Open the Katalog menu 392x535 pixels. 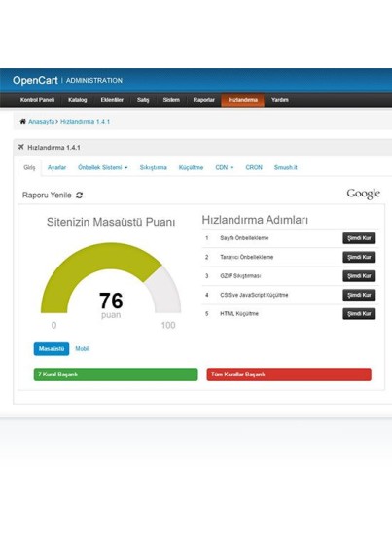click(x=78, y=100)
